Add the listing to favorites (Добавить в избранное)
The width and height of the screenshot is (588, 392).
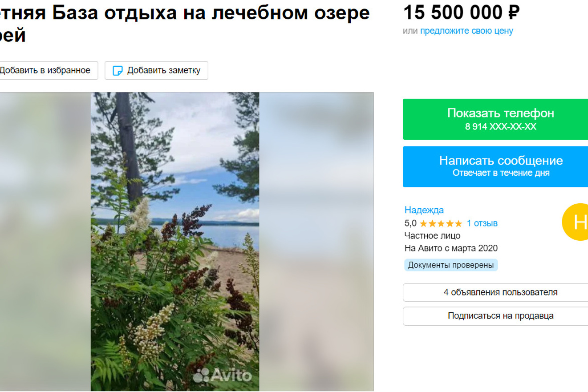45,70
